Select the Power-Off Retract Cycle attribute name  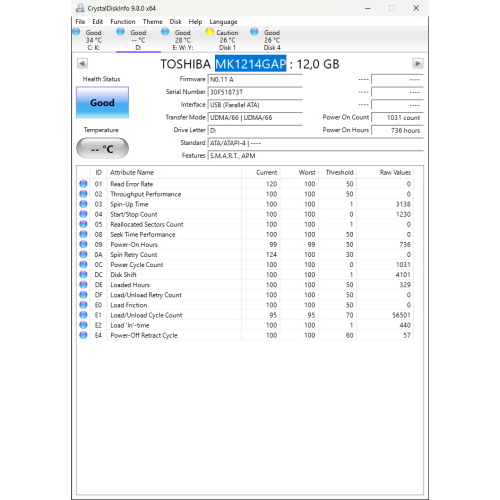click(x=144, y=335)
